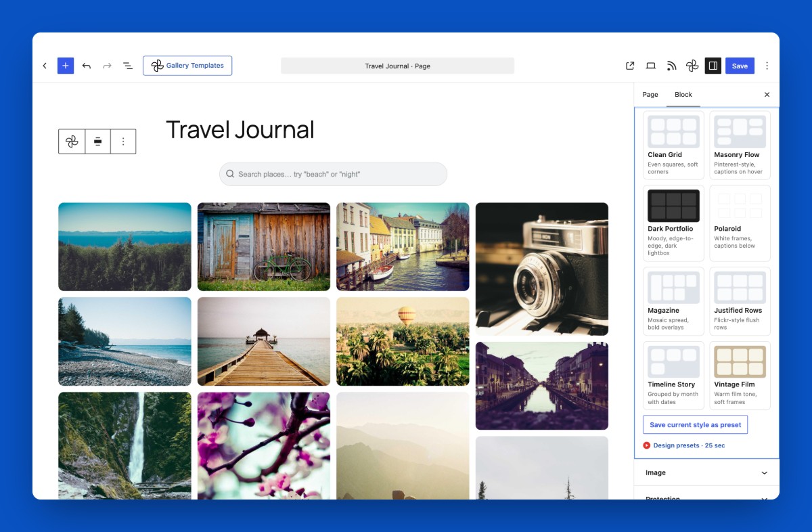Focus the Search places input field
Viewport: 812px width, 532px height.
tap(333, 174)
